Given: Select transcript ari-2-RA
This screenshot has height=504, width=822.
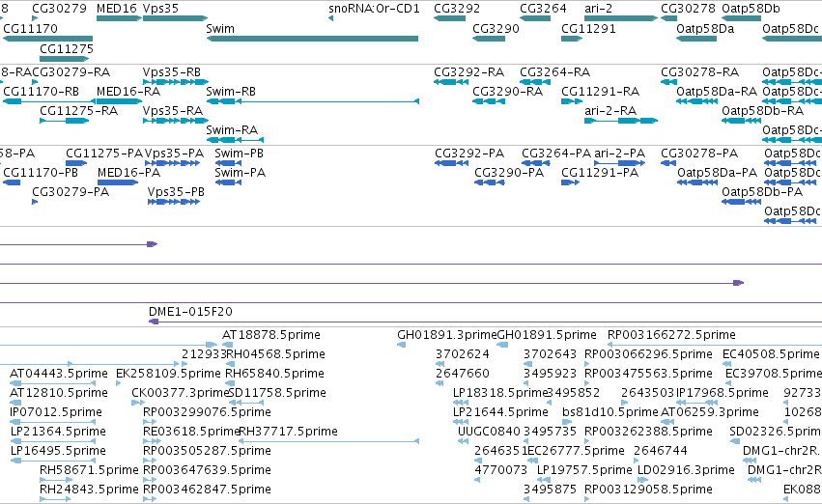Looking at the screenshot, I should point(621,121).
